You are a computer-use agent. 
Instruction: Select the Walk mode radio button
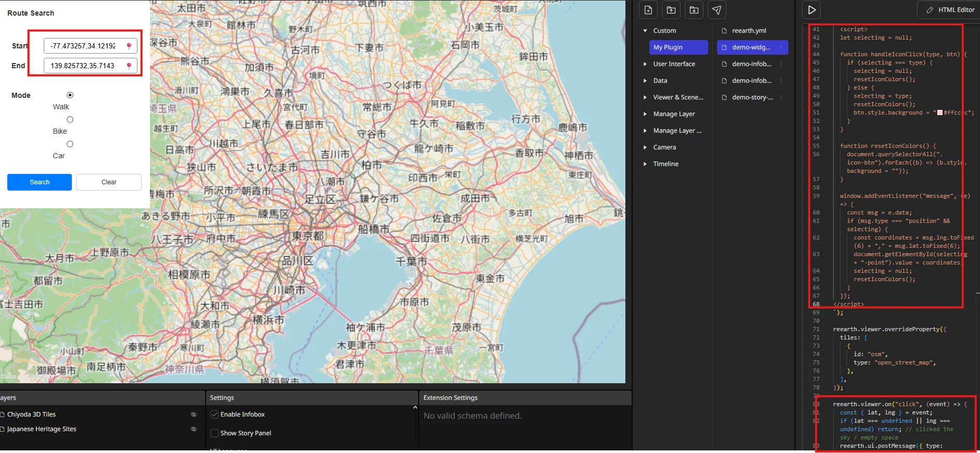tap(70, 95)
